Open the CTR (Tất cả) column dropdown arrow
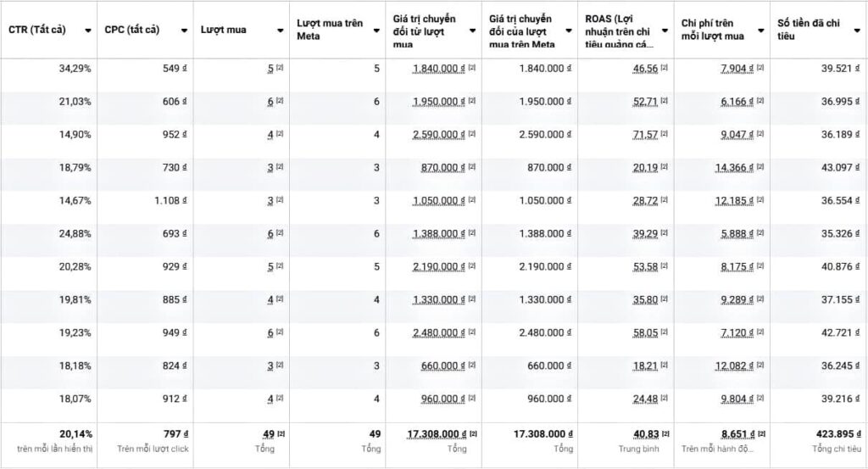 (88, 31)
